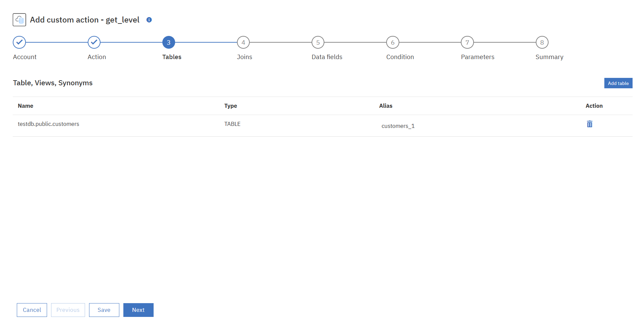Click Next to proceed to Joins
The height and width of the screenshot is (330, 644).
(138, 310)
